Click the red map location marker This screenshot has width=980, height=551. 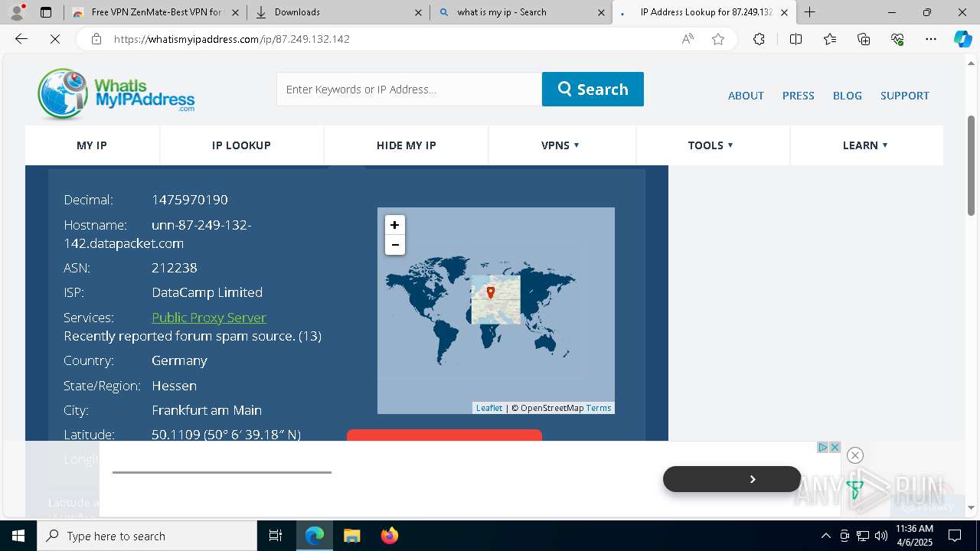(491, 292)
